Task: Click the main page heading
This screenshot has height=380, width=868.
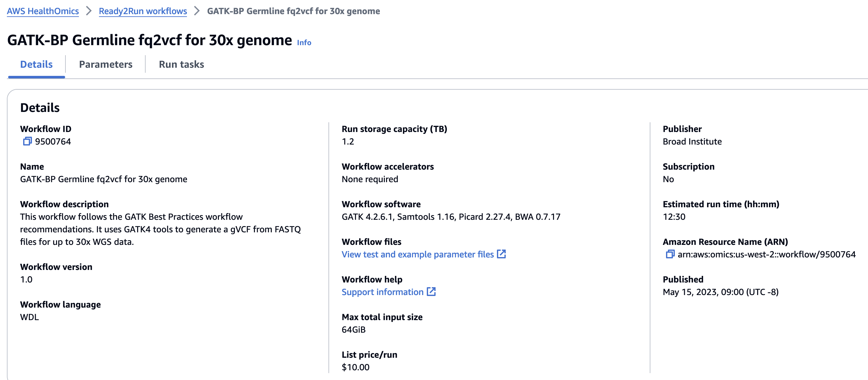Action: pos(149,40)
